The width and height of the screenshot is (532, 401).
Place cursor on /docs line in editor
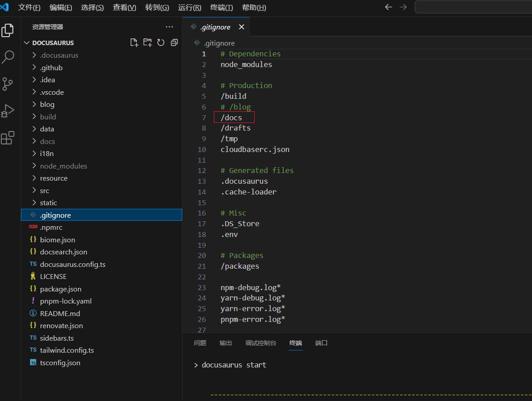(x=231, y=118)
